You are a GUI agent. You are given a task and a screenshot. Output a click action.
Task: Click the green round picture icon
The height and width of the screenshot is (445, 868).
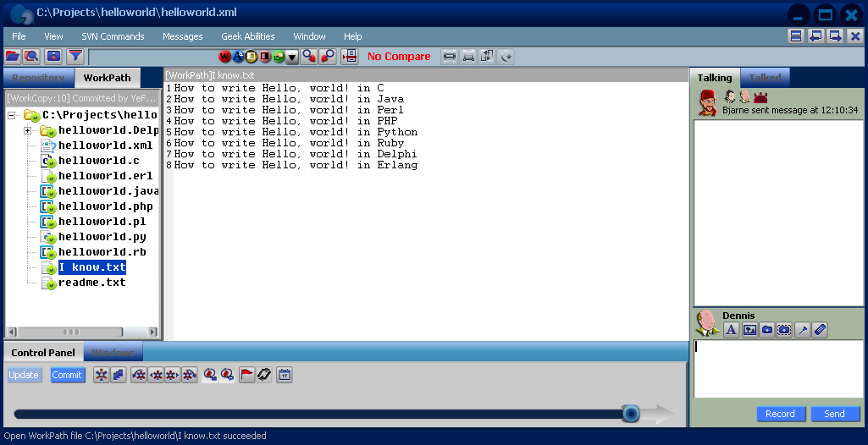click(x=279, y=57)
